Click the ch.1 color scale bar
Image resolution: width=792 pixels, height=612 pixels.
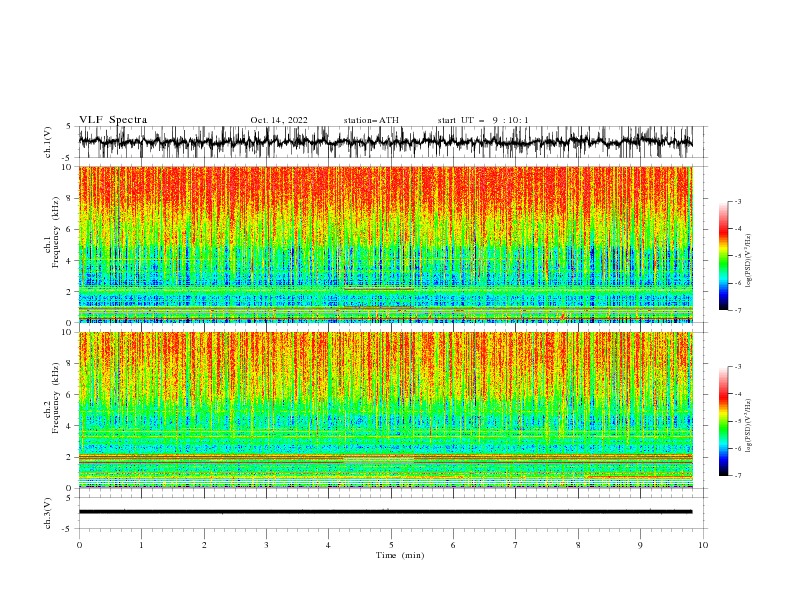point(723,256)
